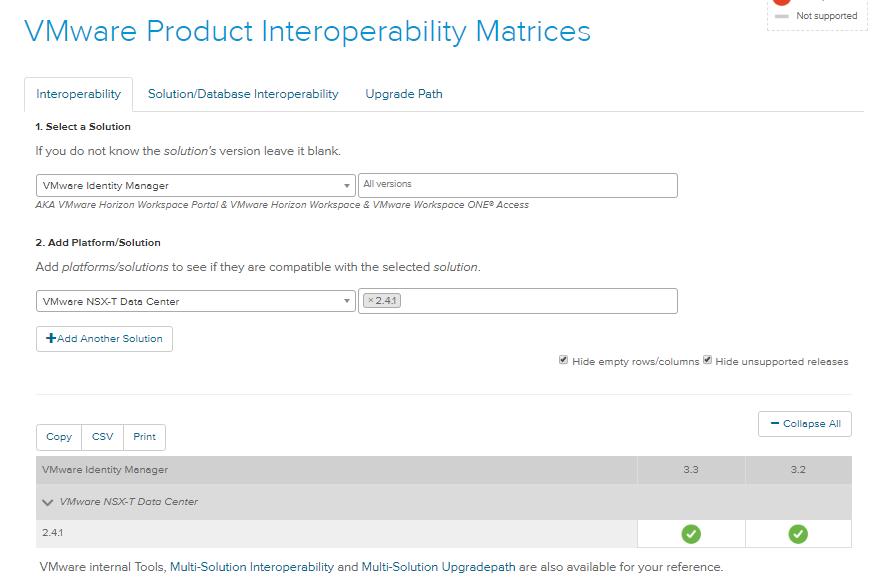Copy the results table
This screenshot has height=588, width=884.
click(x=59, y=437)
